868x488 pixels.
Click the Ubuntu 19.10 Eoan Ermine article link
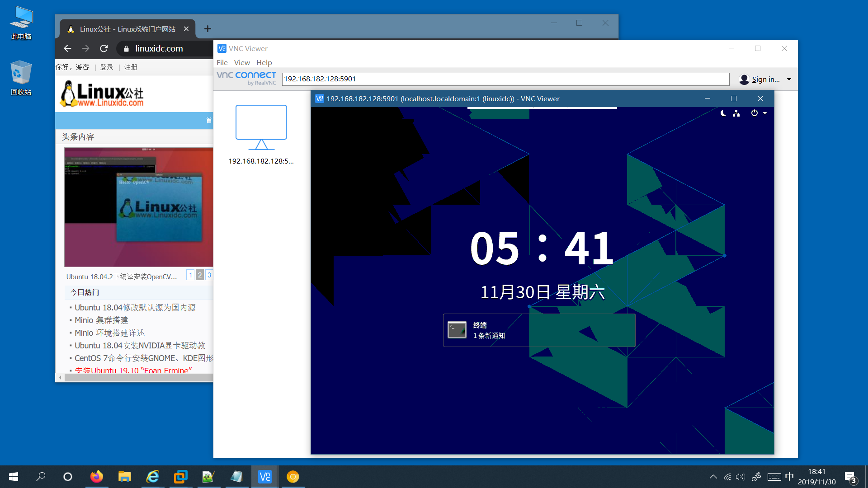131,371
